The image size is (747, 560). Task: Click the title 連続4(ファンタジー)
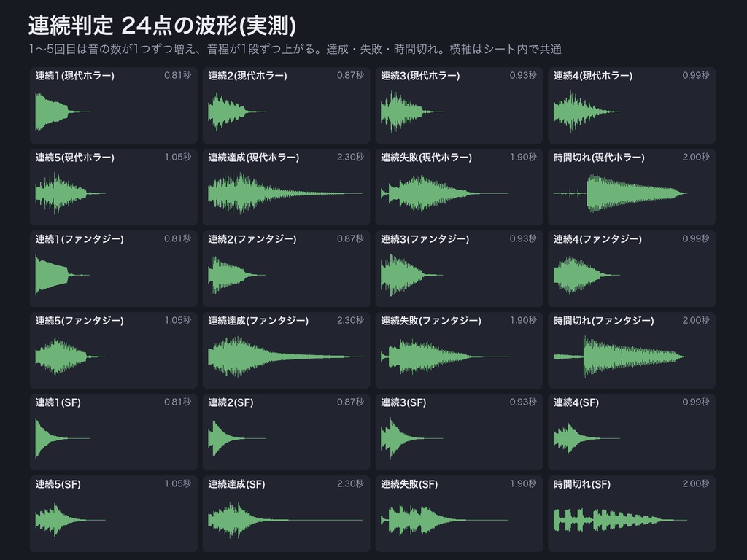(x=597, y=238)
